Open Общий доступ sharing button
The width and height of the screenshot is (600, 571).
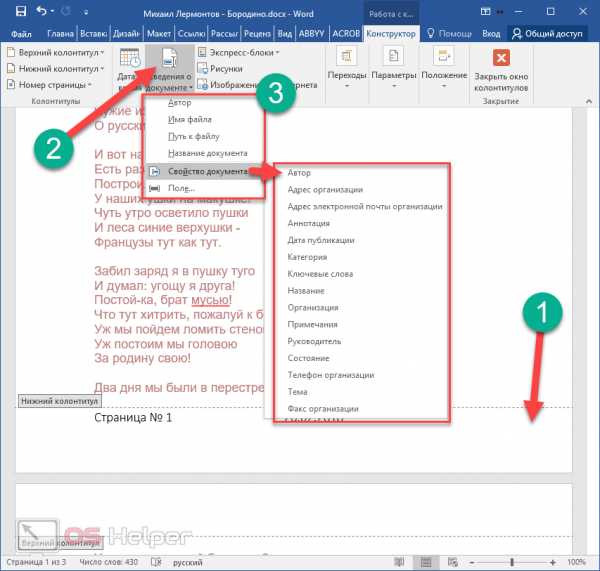click(547, 34)
